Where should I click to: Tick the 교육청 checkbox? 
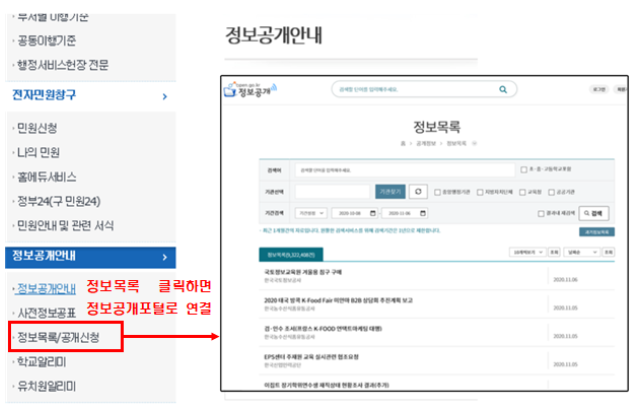522,192
